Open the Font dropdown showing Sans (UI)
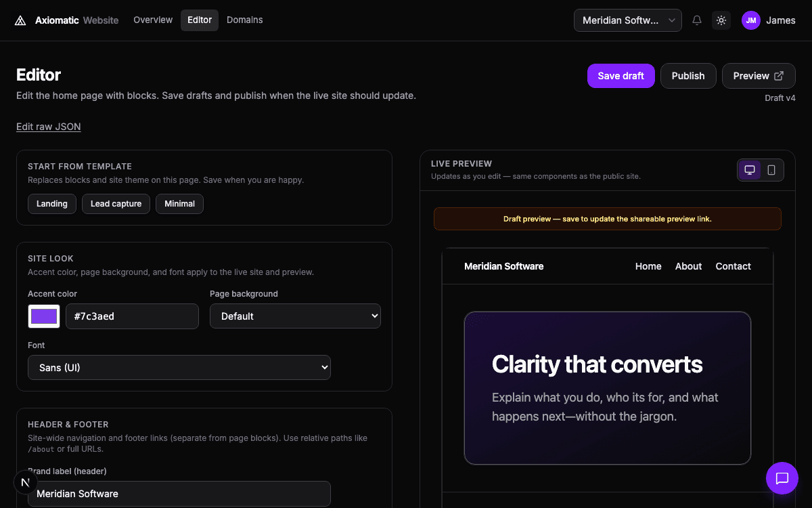Image resolution: width=812 pixels, height=508 pixels. point(179,367)
